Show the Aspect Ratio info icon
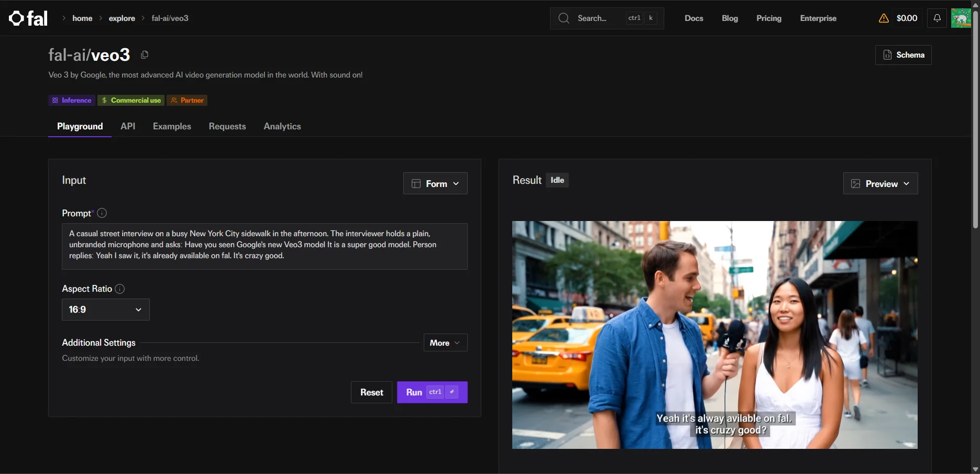This screenshot has height=474, width=980. [119, 289]
